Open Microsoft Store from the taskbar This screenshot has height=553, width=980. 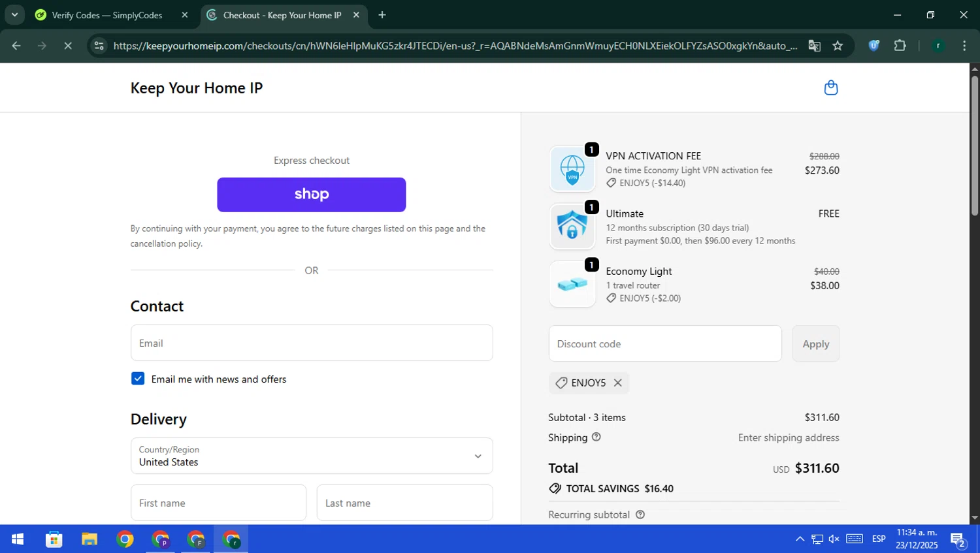pyautogui.click(x=54, y=539)
